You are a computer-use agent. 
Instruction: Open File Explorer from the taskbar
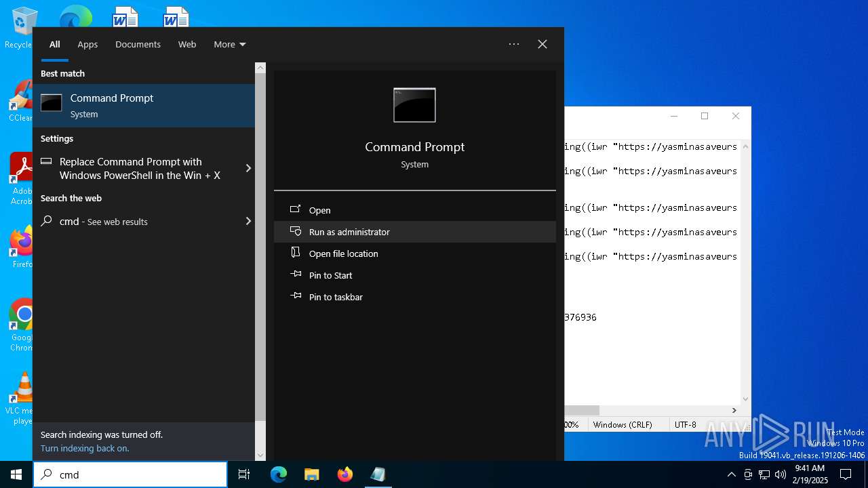[311, 474]
